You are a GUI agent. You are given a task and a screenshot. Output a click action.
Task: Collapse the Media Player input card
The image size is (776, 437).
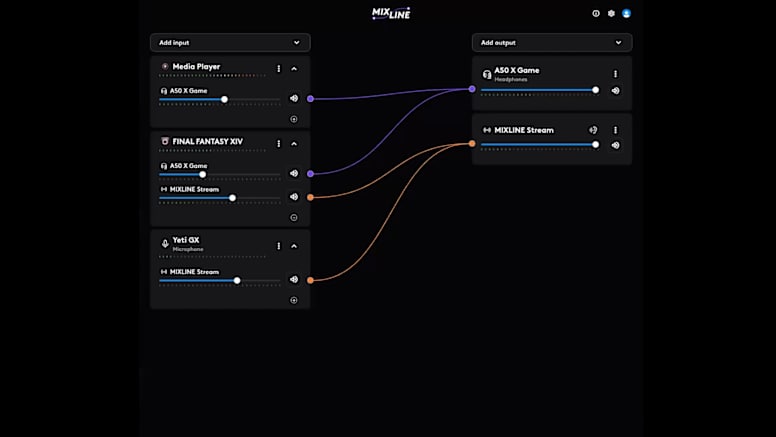coord(294,69)
